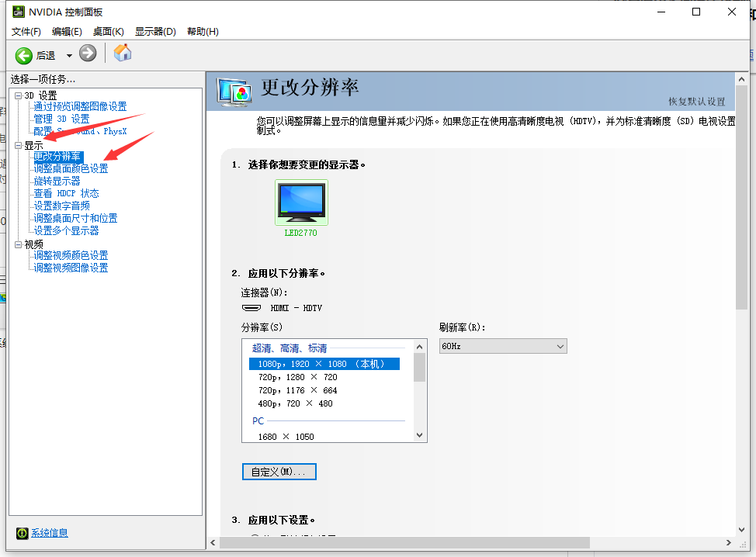This screenshot has width=756, height=557.
Task: Select 调整视频颜色设置 in the sidebar
Action: coord(71,255)
